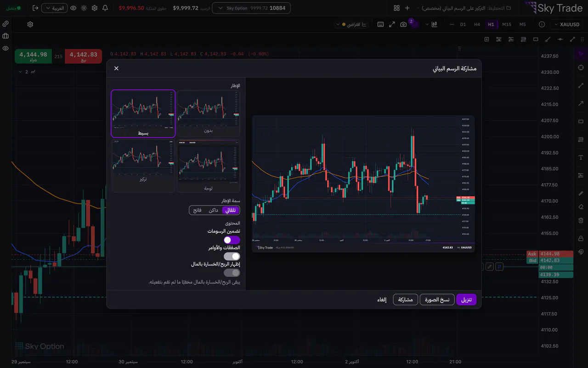
Task: Select the Text tool in right toolbar
Action: (x=581, y=157)
